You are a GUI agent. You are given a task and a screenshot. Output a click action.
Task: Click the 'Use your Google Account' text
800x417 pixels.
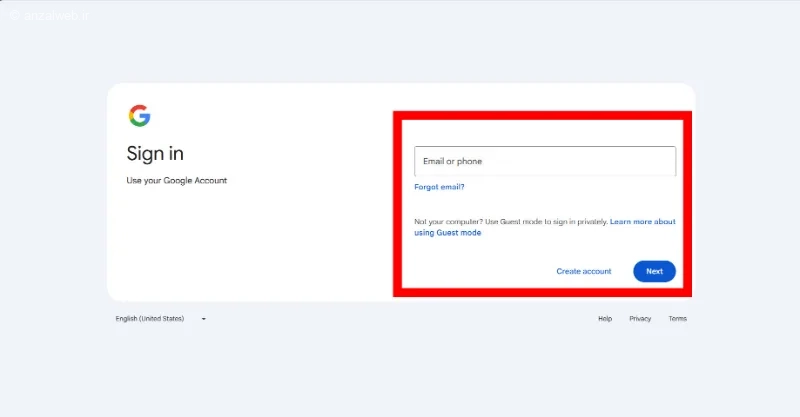point(177,180)
